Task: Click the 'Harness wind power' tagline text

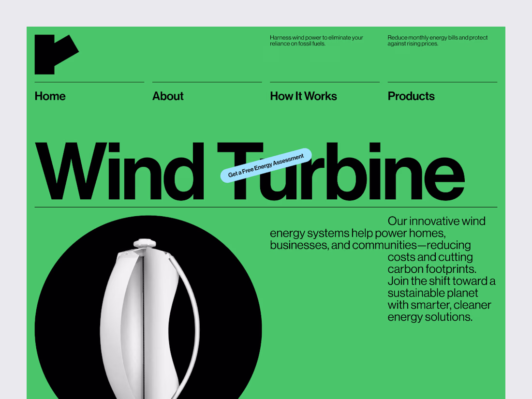Action: (316, 40)
